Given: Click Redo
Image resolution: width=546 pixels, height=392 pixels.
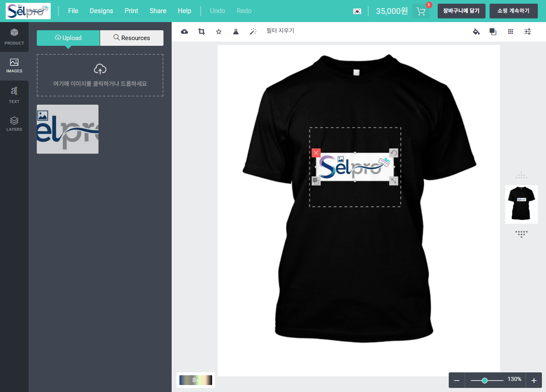Looking at the screenshot, I should (244, 11).
